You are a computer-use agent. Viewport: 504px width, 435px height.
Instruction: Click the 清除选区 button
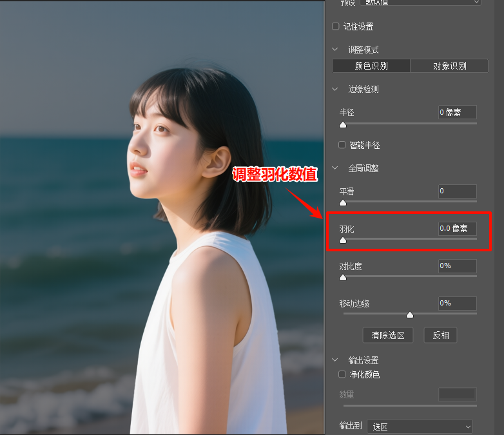[387, 335]
